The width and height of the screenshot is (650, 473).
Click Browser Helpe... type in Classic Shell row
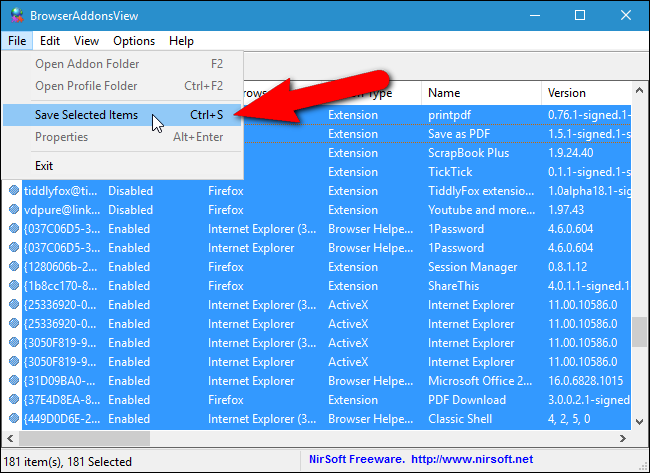coord(371,419)
